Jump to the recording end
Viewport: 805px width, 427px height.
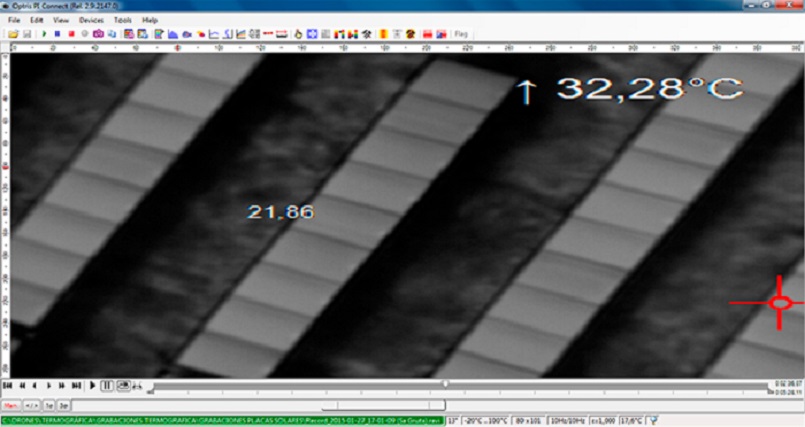click(76, 385)
